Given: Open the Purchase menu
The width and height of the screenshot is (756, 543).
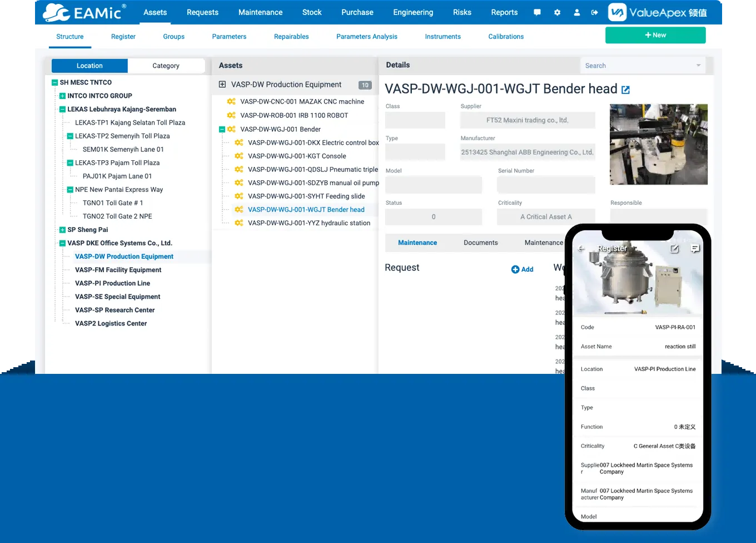Looking at the screenshot, I should click(357, 12).
